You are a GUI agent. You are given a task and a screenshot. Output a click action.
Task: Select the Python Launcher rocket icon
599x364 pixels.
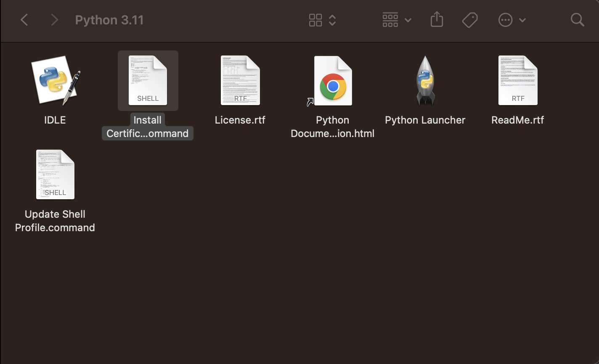425,80
